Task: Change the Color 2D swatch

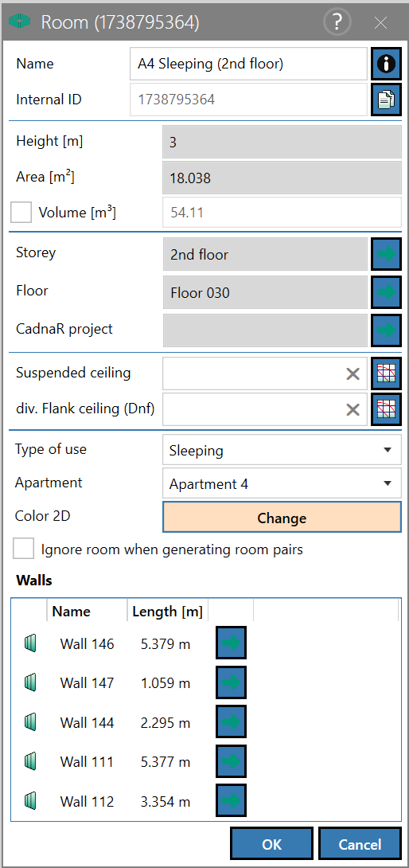Action: click(282, 518)
